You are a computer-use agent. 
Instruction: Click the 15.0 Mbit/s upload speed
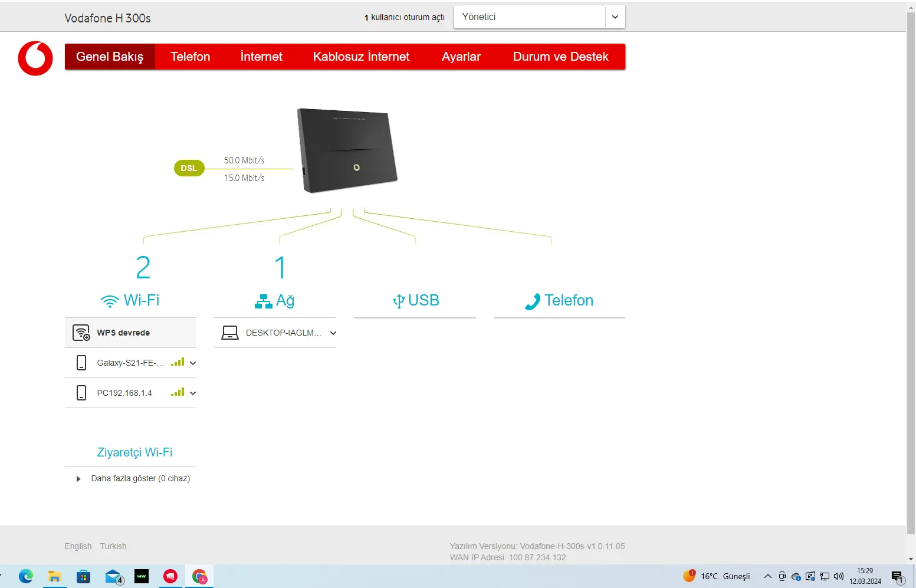click(244, 178)
